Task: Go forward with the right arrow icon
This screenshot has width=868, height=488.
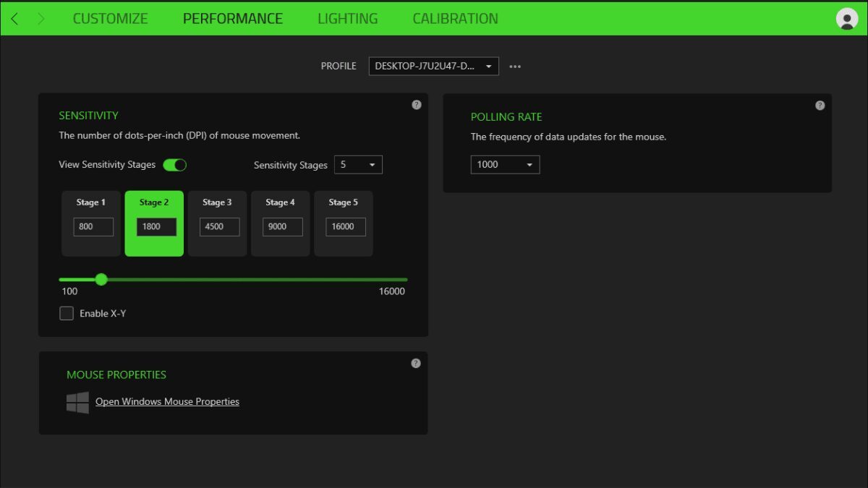Action: [41, 19]
